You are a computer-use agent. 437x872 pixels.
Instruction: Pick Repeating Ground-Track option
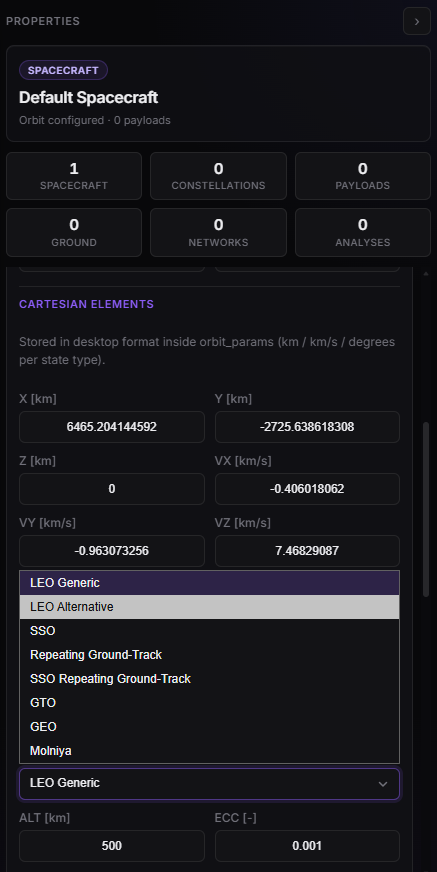[x=209, y=655]
